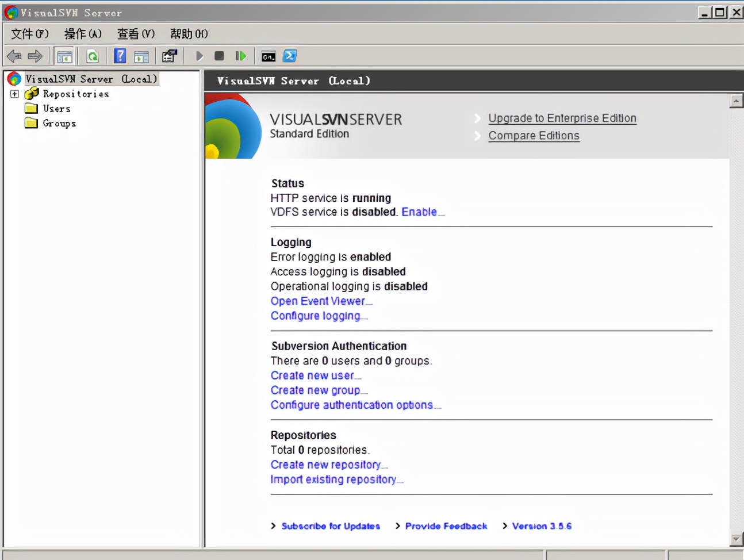The image size is (744, 560).
Task: Open Help via blue question mark icon
Action: [x=120, y=56]
